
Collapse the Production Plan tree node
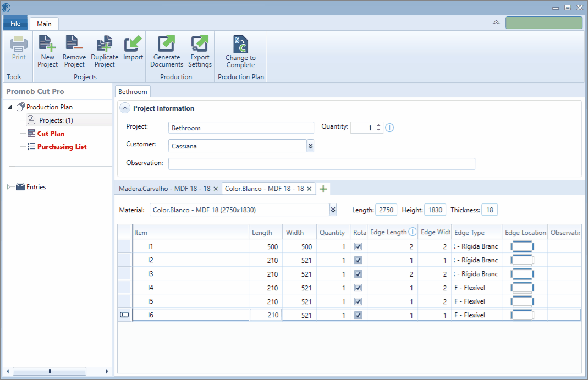pos(10,107)
